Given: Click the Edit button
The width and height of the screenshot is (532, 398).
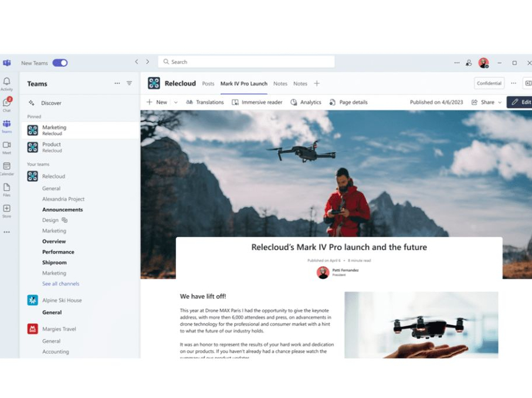Looking at the screenshot, I should tap(521, 102).
